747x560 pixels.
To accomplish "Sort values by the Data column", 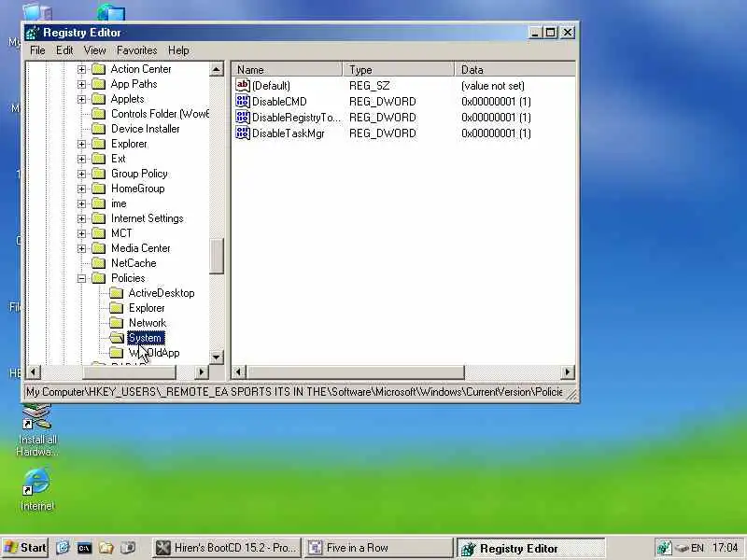I will (x=514, y=69).
